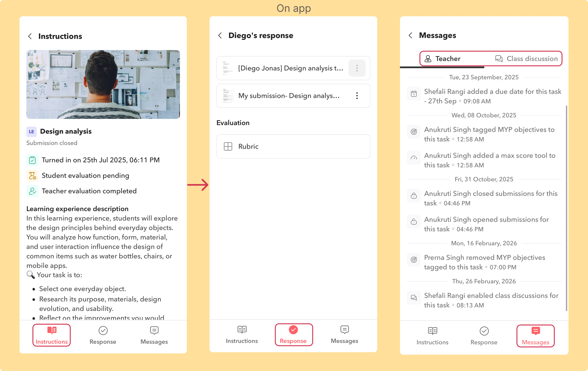Click 'Teacher evaluation completed' status text
The image size is (588, 371).
point(89,191)
